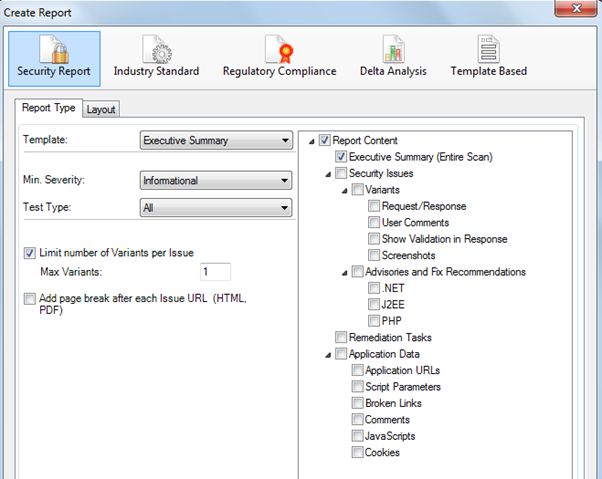The height and width of the screenshot is (479, 602).
Task: Switch to Delta Analysis report
Action: (393, 47)
